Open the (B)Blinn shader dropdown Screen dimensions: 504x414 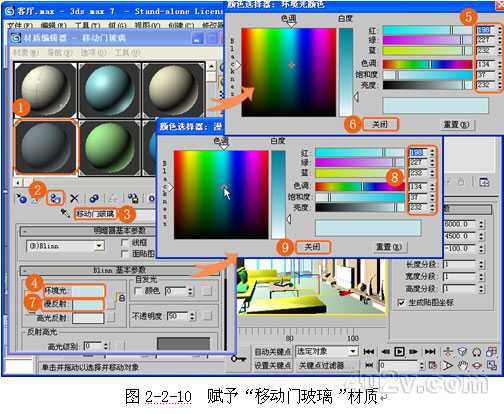[65, 246]
